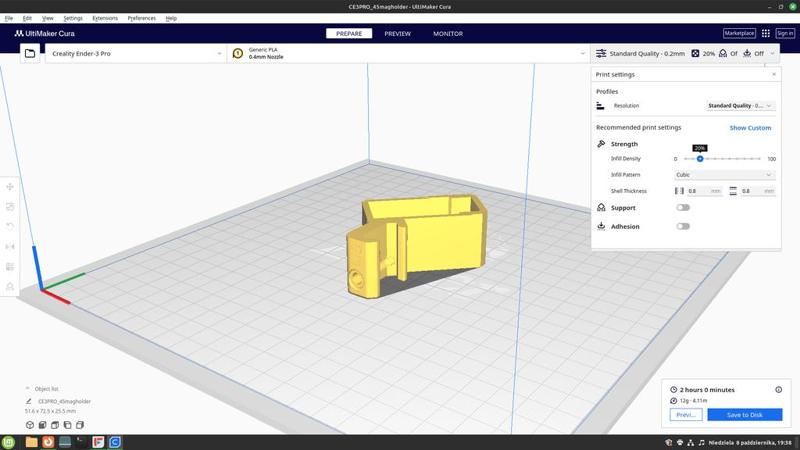Select the PREPARE stage tab
Screen dimensions: 800x450
pos(349,33)
